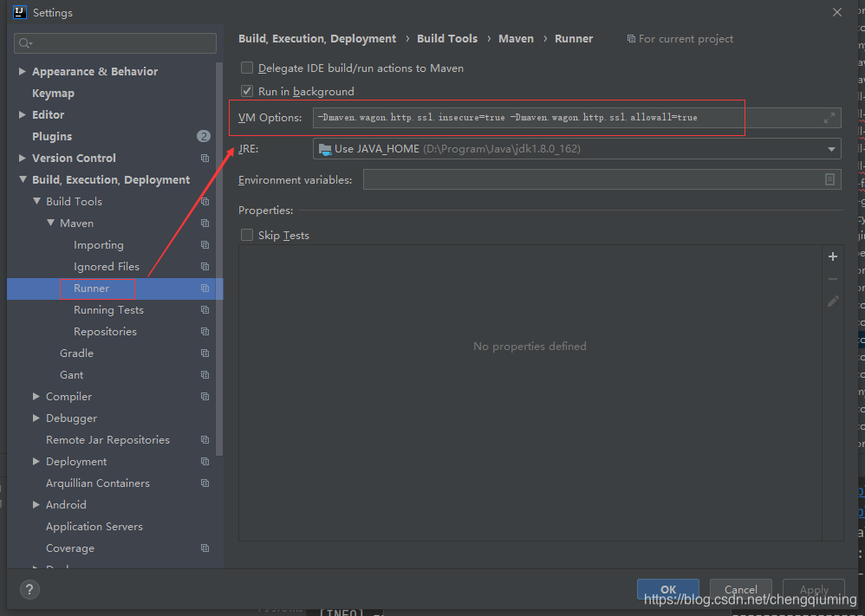Expand the Editor section
865x616 pixels.
(22, 114)
